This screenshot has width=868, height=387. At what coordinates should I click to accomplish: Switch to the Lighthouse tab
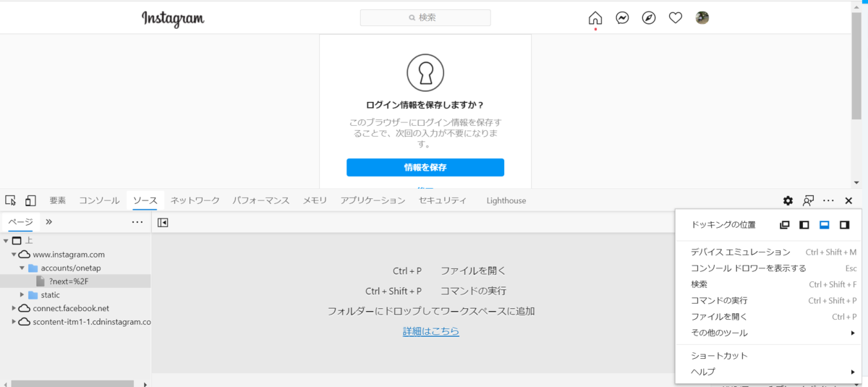pos(506,200)
